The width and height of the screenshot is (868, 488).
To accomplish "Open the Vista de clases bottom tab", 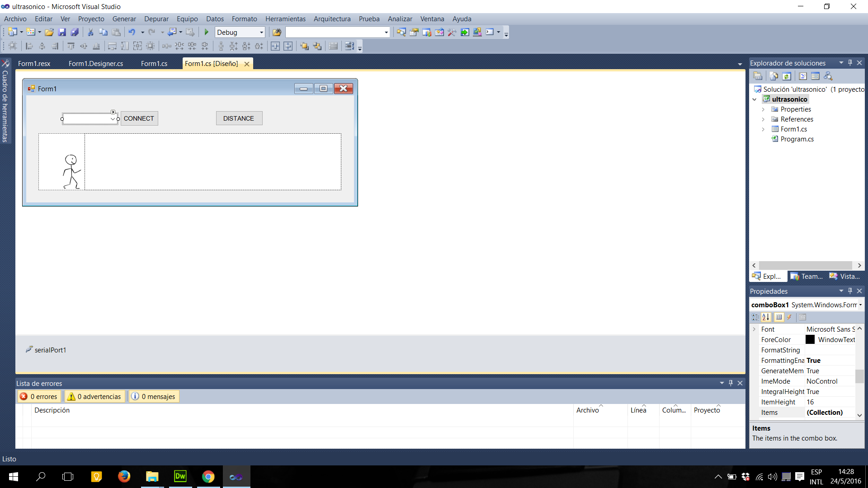I will (x=844, y=277).
